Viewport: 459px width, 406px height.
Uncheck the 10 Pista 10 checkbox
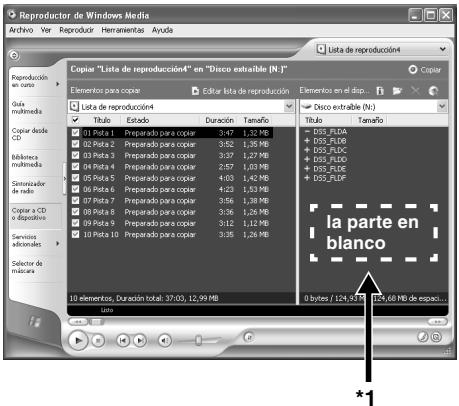click(x=76, y=235)
